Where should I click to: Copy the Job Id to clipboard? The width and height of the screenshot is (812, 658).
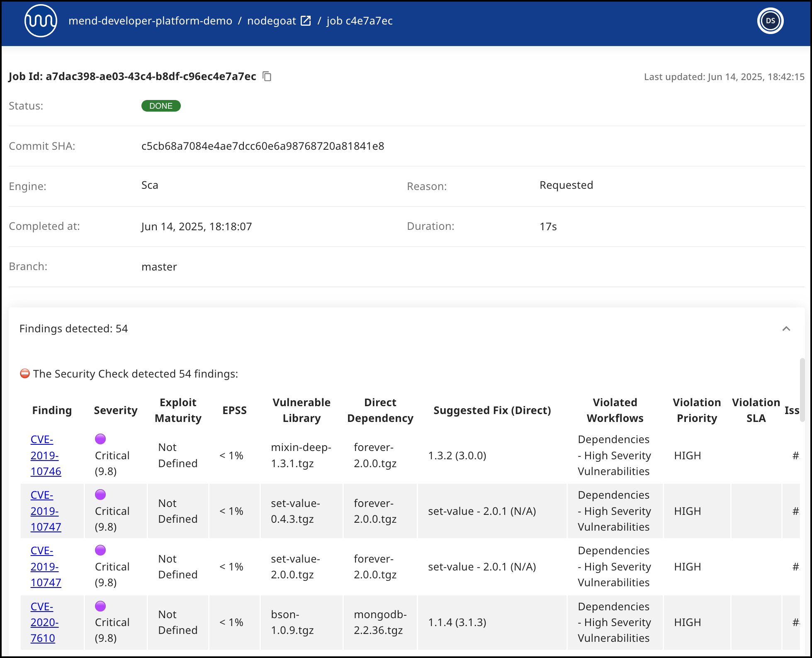pyautogui.click(x=267, y=76)
